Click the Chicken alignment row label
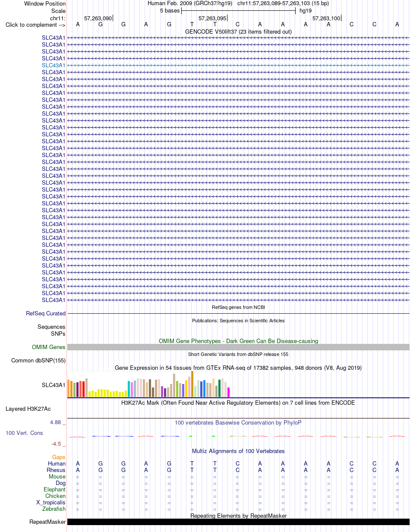The height and width of the screenshot is (532, 410). coord(56,496)
